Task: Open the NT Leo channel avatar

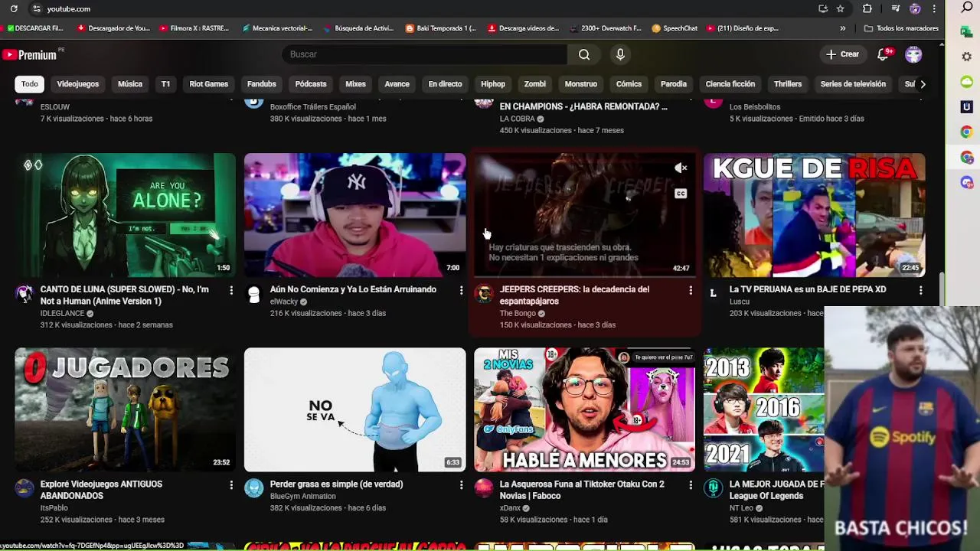Action: tap(714, 488)
